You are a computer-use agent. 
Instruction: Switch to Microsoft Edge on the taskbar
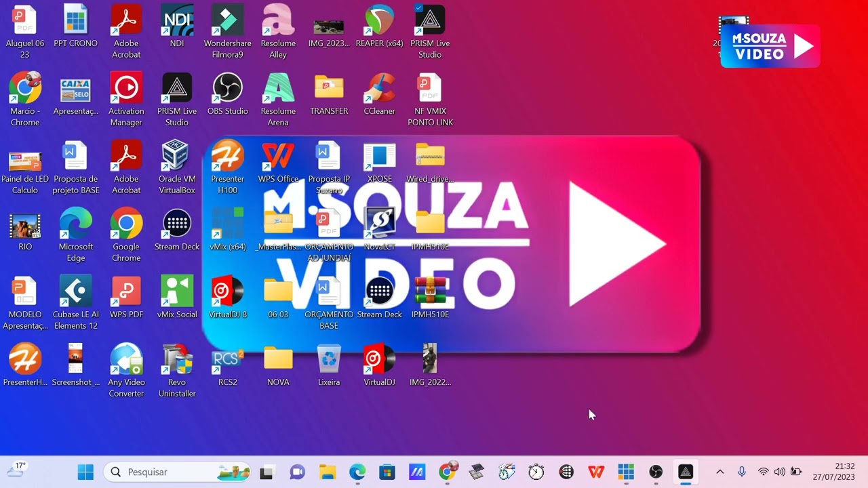coord(357,472)
